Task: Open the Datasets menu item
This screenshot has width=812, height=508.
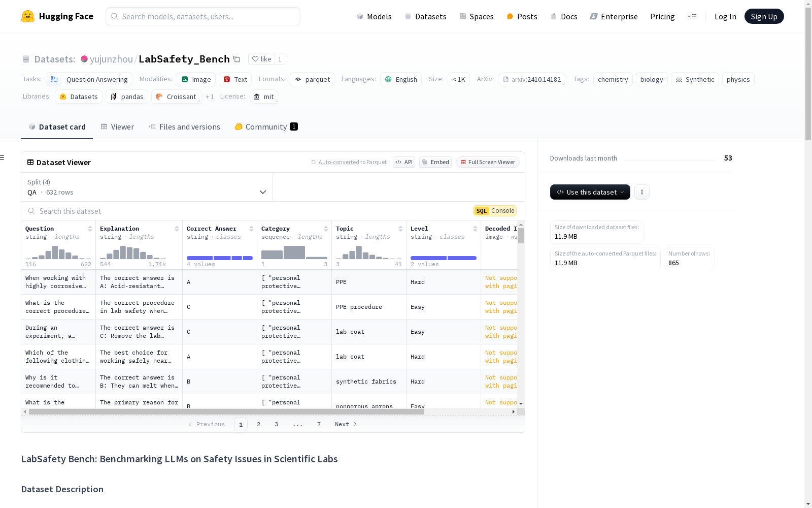Action: (425, 16)
